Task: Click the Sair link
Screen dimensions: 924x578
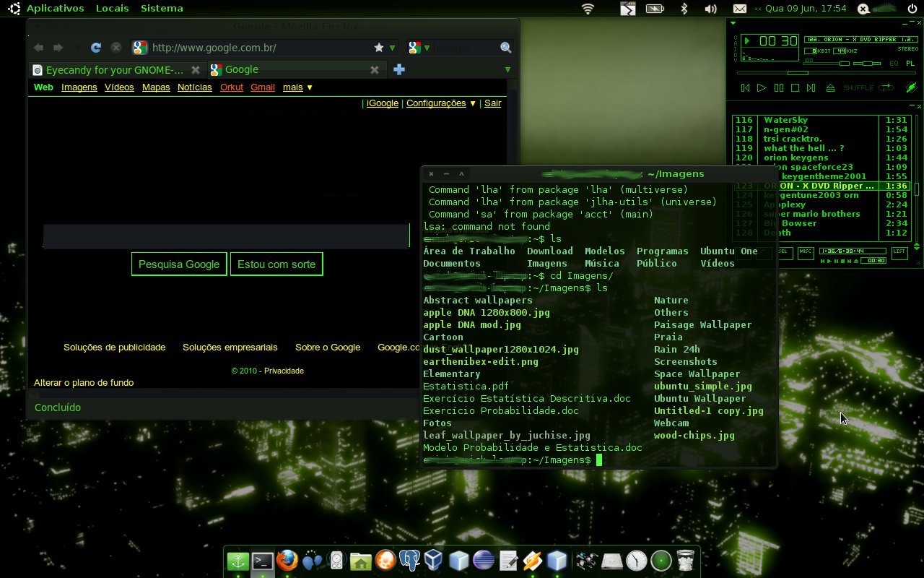Action: pos(493,103)
